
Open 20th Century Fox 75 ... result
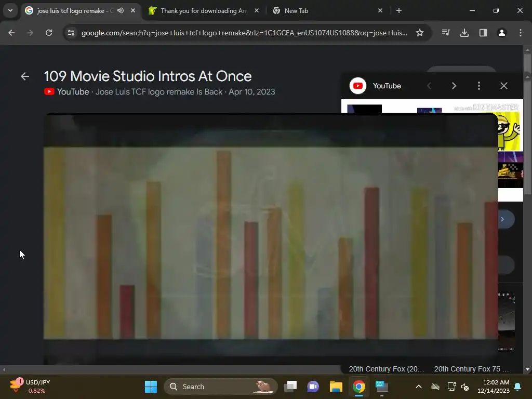coord(471,369)
